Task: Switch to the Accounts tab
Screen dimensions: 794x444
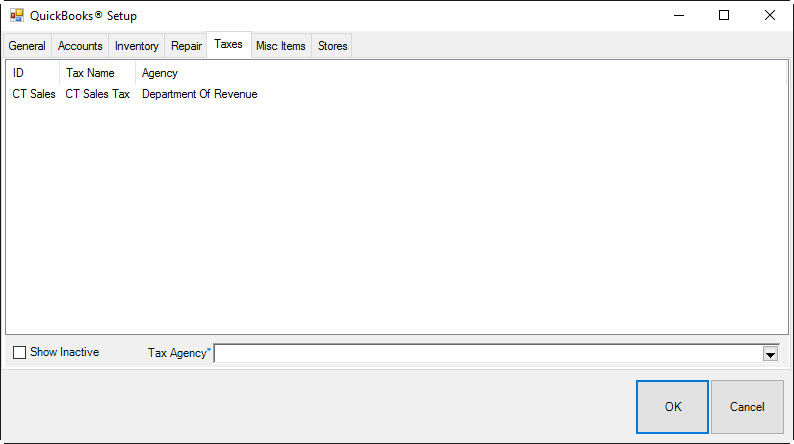Action: tap(80, 46)
